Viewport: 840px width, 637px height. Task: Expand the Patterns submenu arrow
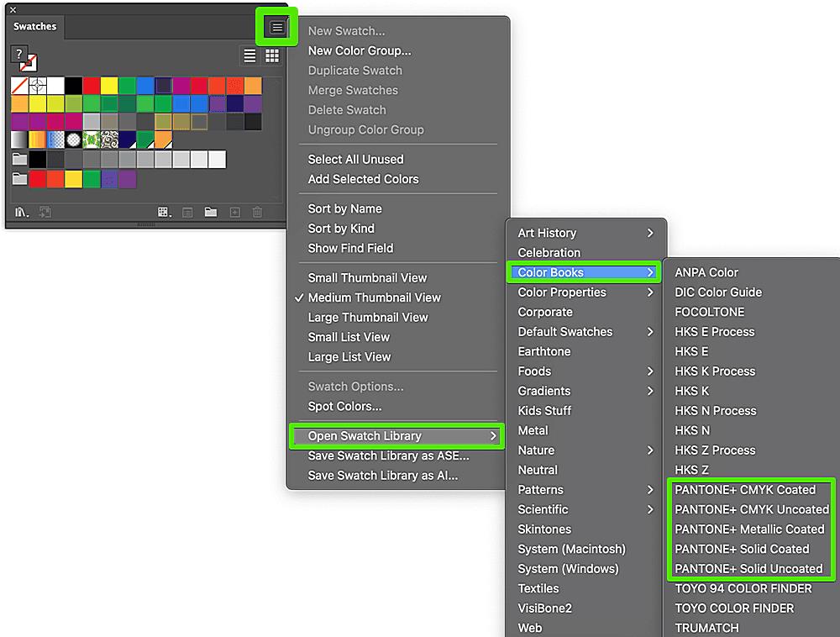[x=650, y=490]
